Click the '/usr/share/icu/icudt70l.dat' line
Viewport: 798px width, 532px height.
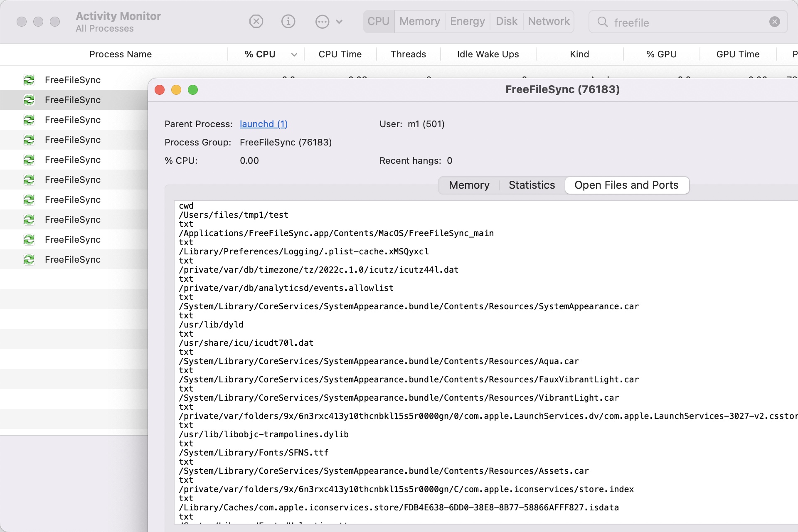coord(246,343)
